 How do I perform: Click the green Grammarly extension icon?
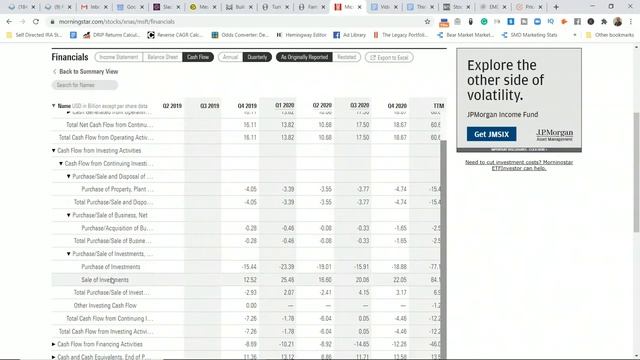point(484,22)
